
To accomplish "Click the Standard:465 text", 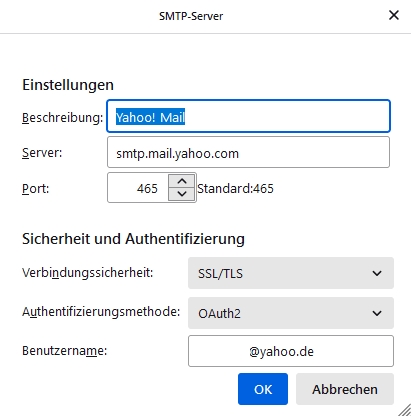I will (235, 189).
